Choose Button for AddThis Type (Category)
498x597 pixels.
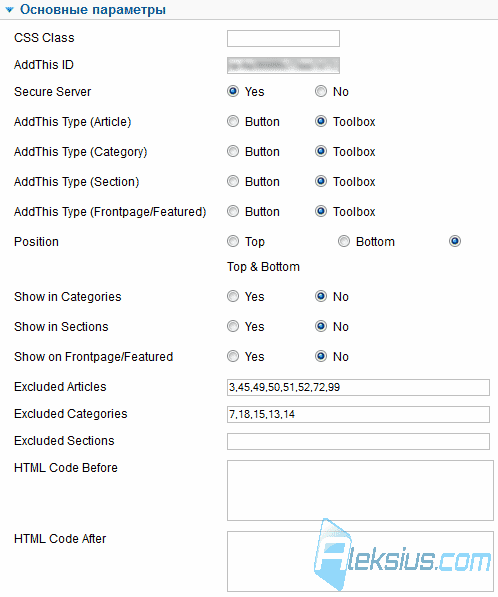coord(233,152)
